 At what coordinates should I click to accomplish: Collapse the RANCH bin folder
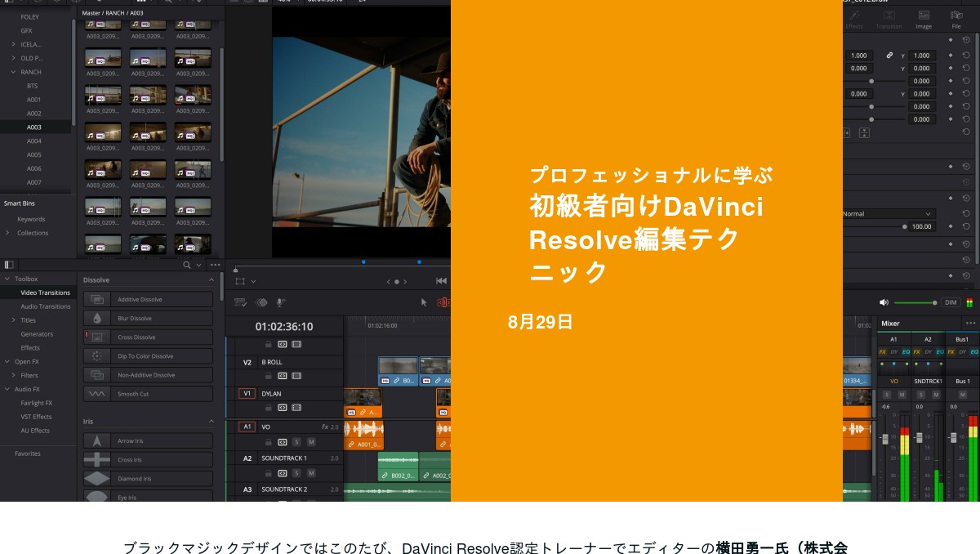click(13, 72)
